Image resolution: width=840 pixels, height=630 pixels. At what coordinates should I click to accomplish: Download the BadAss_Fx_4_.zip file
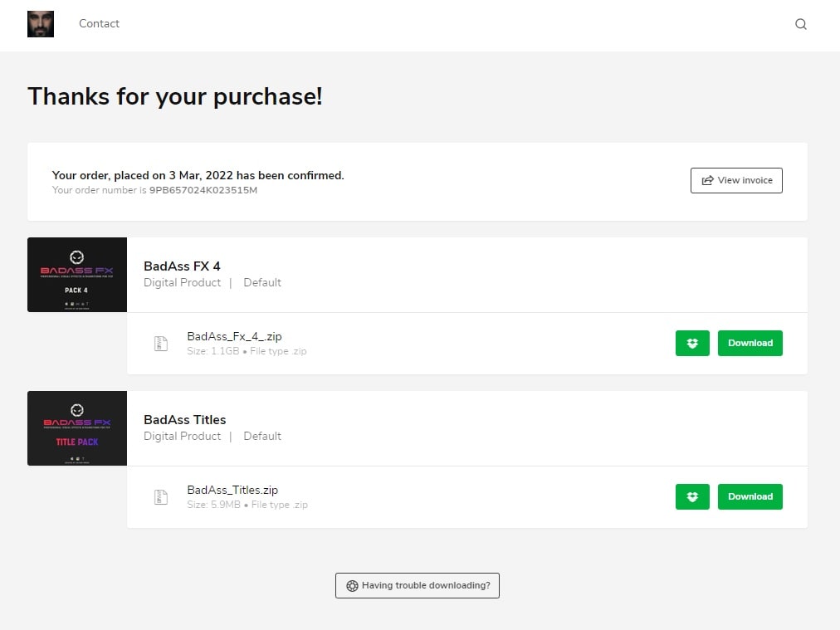tap(750, 344)
